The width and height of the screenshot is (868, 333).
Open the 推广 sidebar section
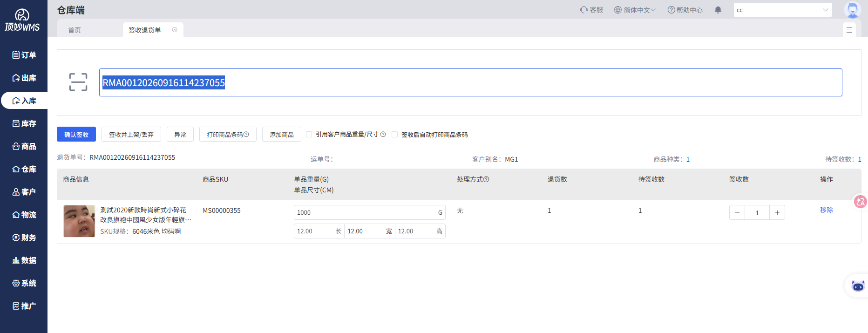click(24, 306)
